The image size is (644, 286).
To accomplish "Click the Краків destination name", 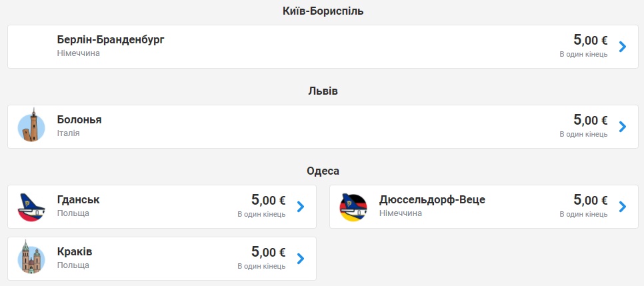I will click(75, 252).
